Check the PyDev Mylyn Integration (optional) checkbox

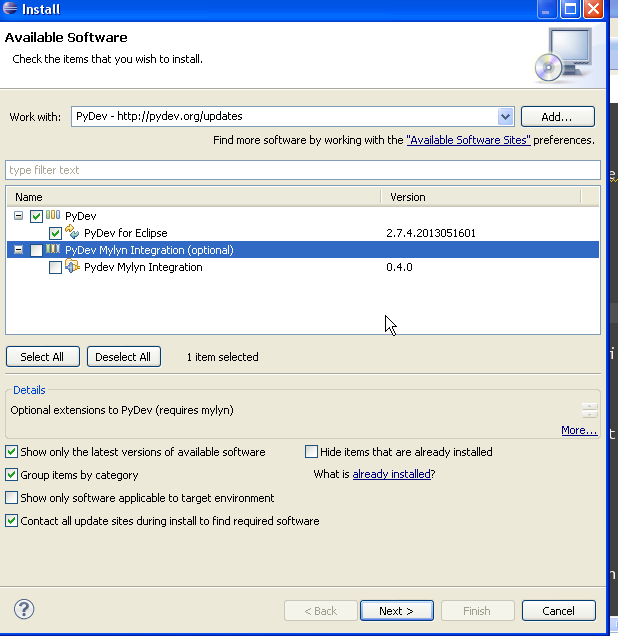pyautogui.click(x=36, y=250)
